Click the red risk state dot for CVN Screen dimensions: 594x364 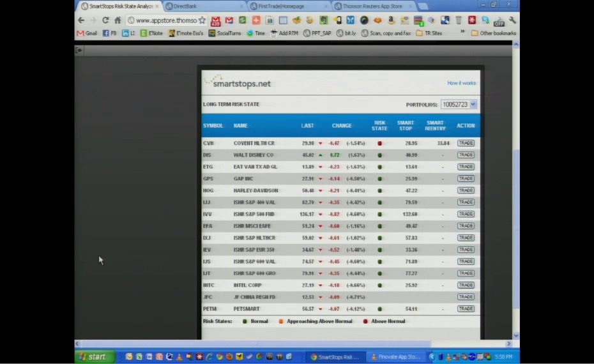pos(379,143)
